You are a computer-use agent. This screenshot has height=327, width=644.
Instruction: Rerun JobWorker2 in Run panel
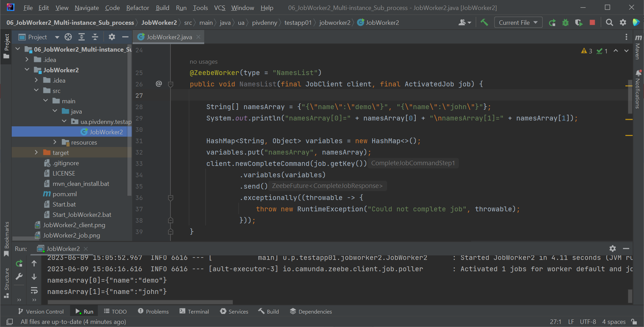19,264
